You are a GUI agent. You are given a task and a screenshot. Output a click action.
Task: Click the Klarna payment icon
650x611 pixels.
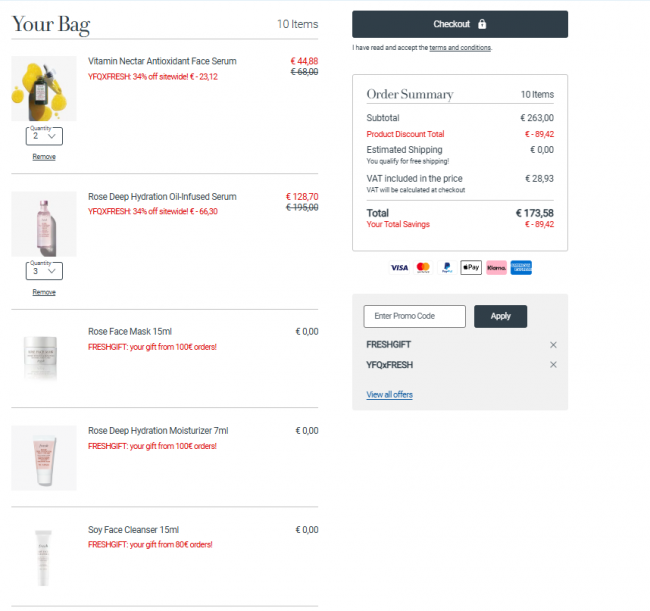[x=496, y=268]
